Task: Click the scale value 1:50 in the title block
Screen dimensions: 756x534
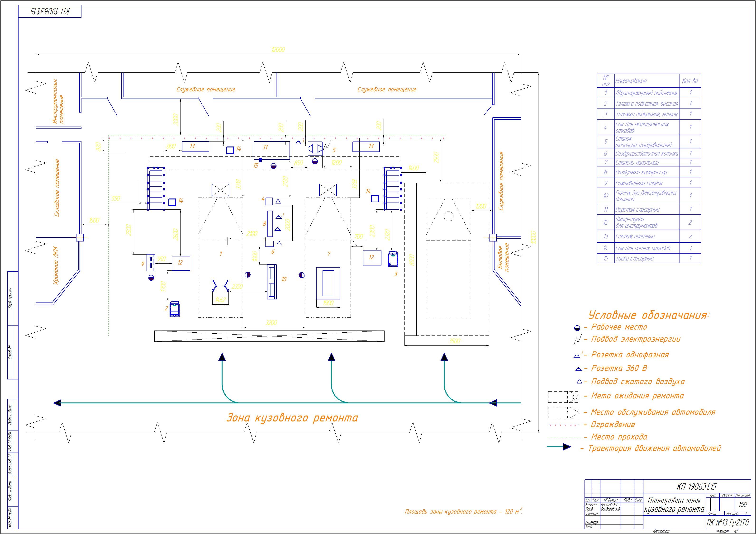Action: 743,504
